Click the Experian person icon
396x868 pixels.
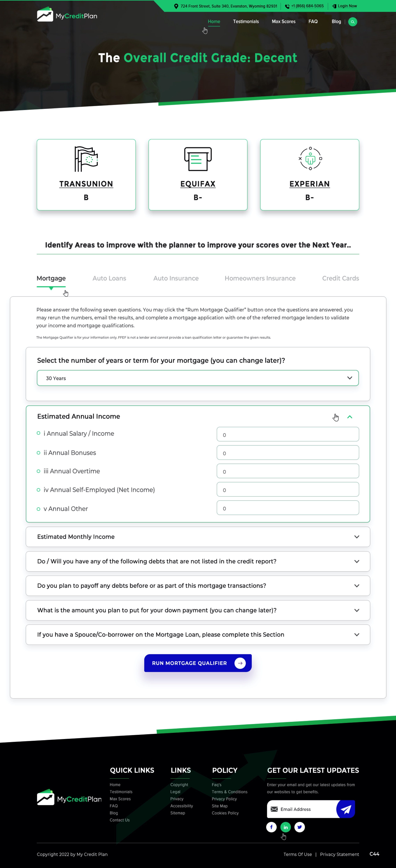point(310,159)
